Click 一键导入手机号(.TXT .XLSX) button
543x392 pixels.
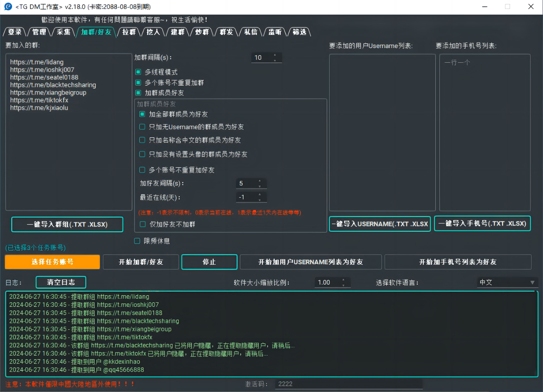click(482, 223)
